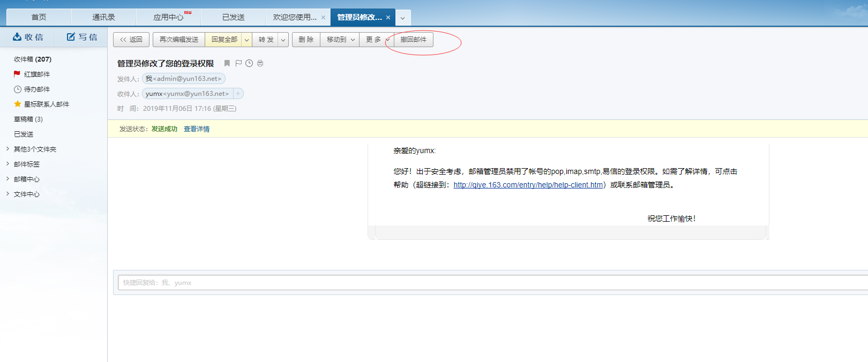
Task: Set a to-do reminder via clock icon
Action: pyautogui.click(x=249, y=63)
